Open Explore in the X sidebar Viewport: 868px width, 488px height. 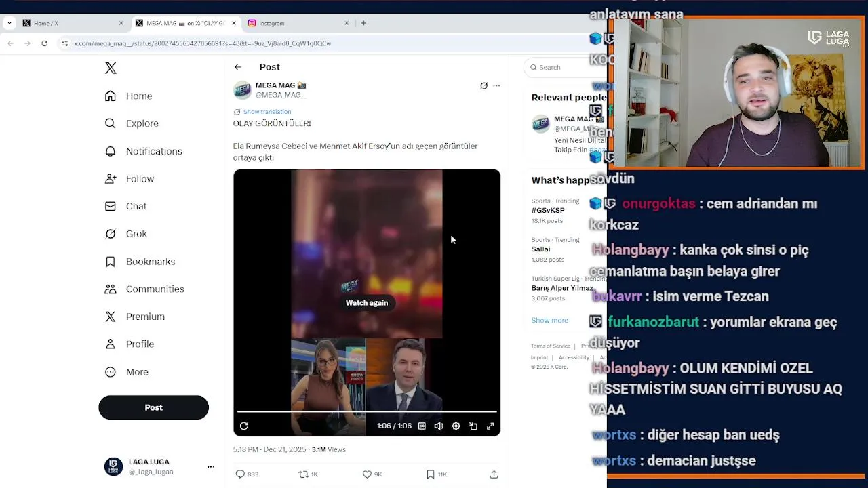point(132,123)
